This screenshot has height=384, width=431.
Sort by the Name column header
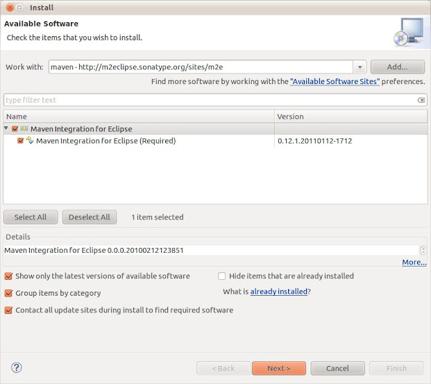coord(139,117)
